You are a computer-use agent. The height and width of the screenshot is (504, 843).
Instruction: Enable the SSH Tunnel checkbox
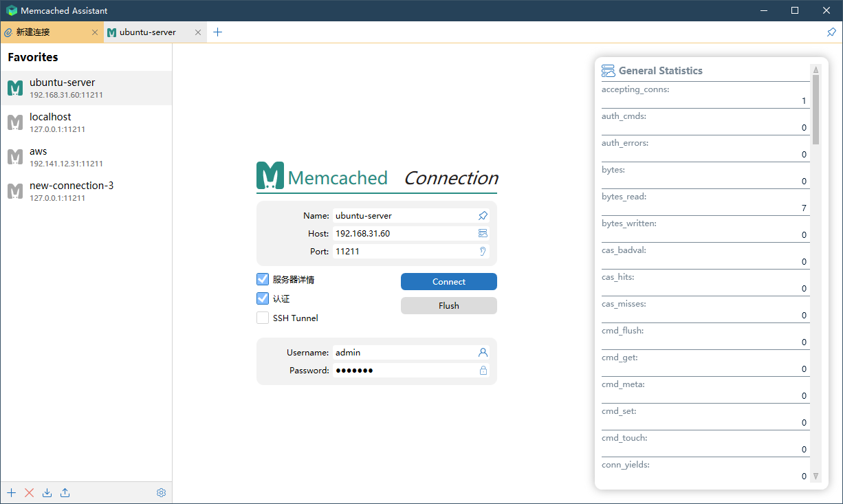(x=263, y=318)
